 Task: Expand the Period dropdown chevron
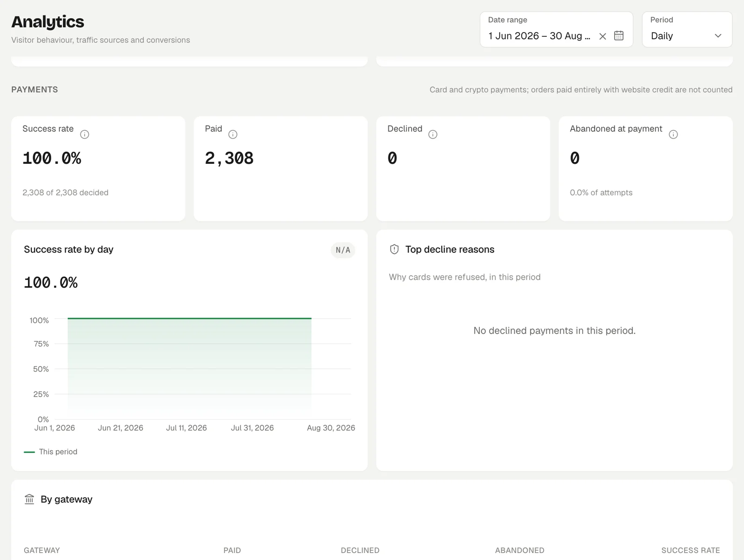718,36
